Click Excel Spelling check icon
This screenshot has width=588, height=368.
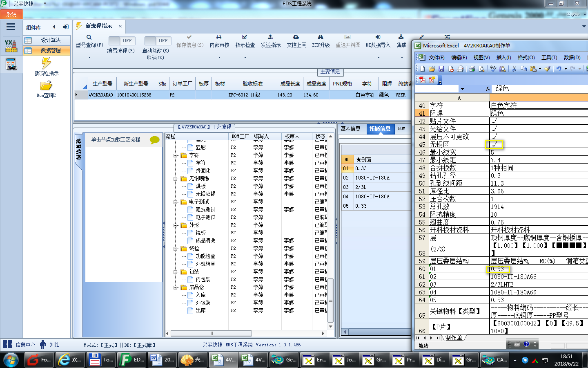493,69
